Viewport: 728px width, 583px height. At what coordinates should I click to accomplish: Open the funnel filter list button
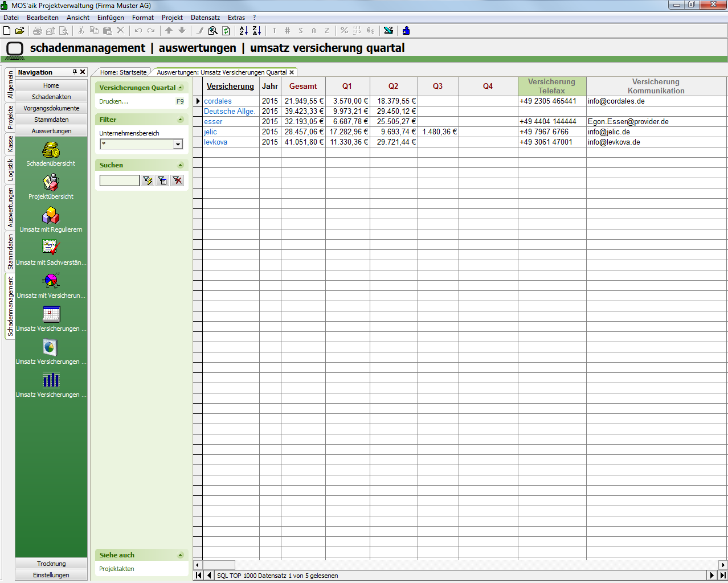[x=162, y=180]
